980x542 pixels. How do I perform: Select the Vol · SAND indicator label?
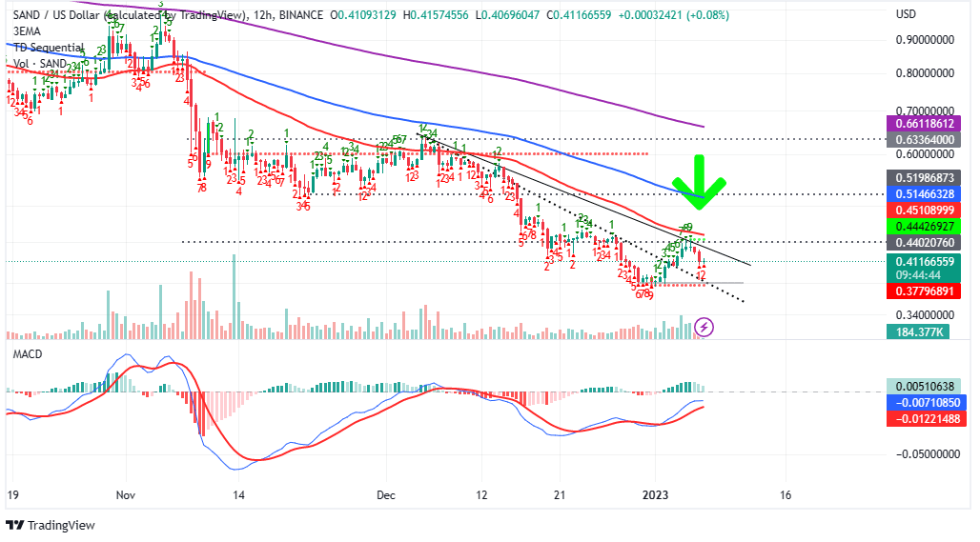pyautogui.click(x=40, y=64)
